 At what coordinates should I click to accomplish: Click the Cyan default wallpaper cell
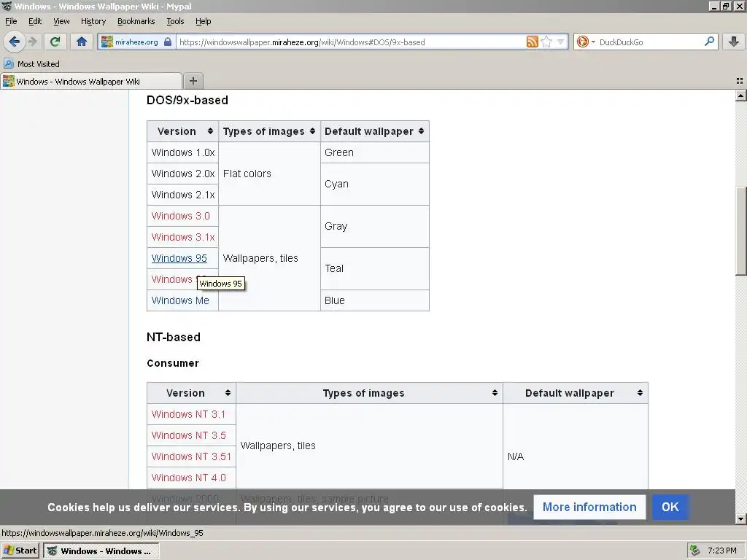[x=375, y=184]
